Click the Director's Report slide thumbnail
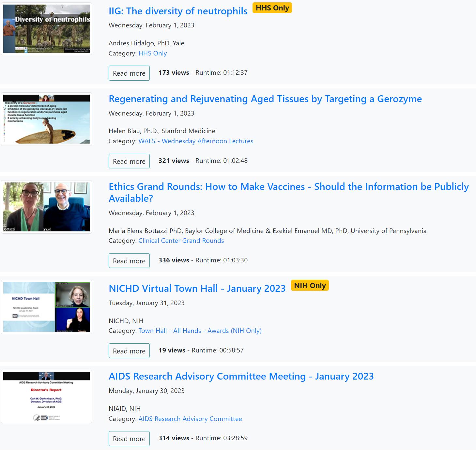The image size is (476, 452). 46,397
